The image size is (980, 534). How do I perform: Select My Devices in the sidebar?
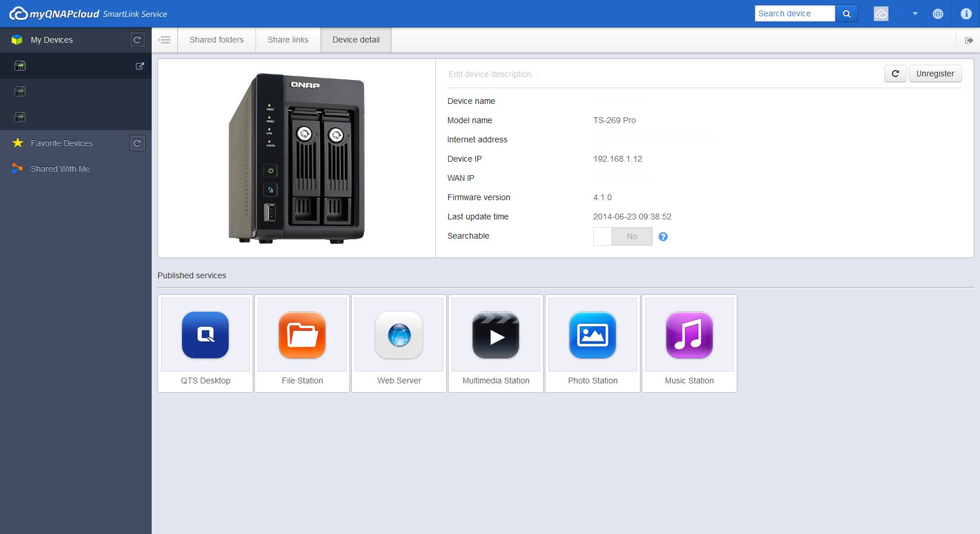(x=52, y=40)
